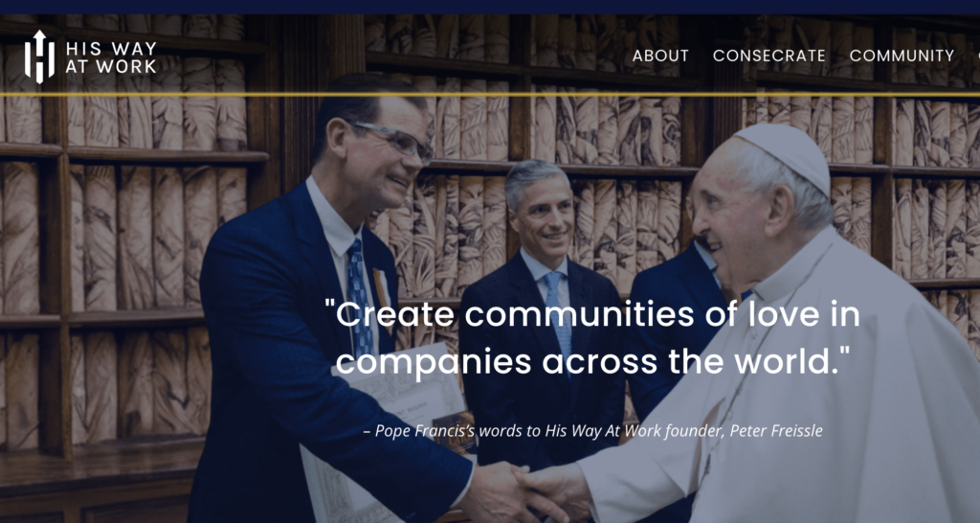The image size is (980, 523).
Task: Go to the COMMUNITY navigation item
Action: 902,56
